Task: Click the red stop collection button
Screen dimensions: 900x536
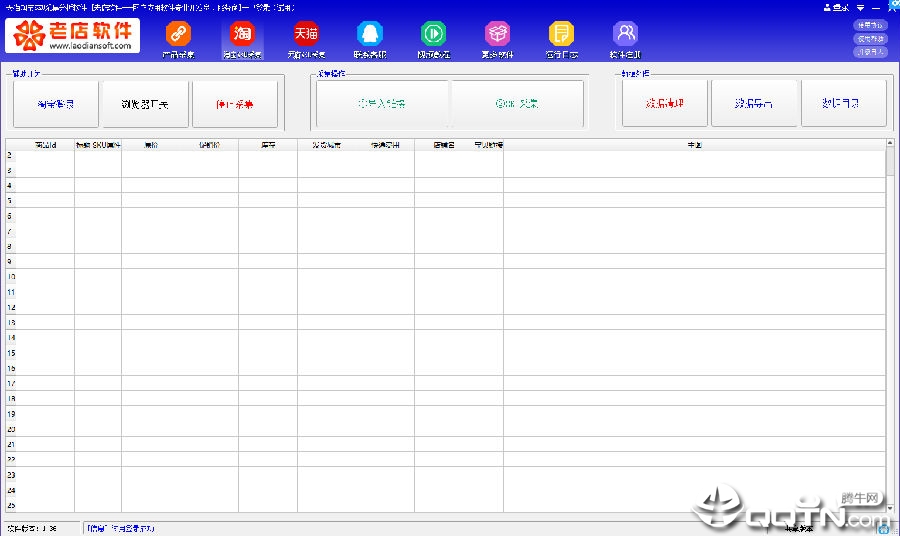Action: point(235,104)
